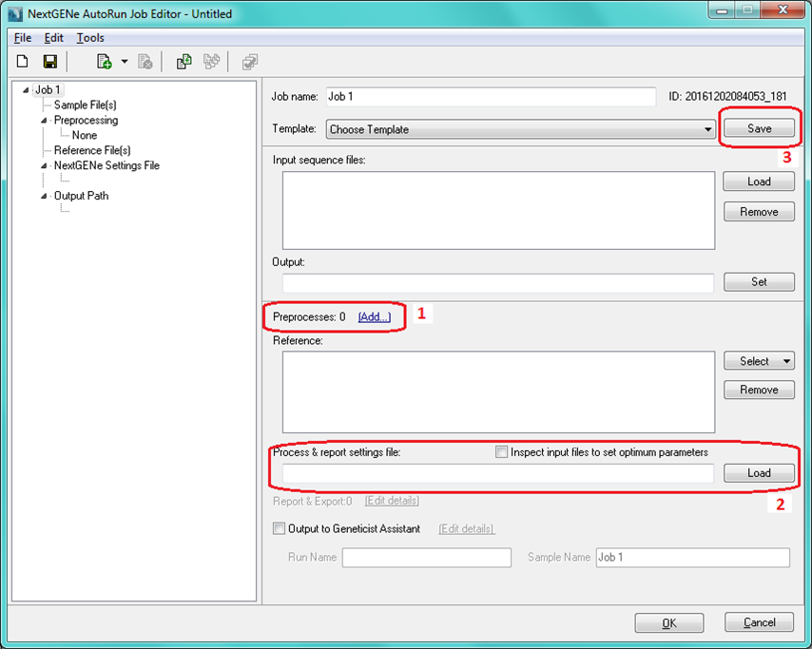Click the Set output button
Image resolution: width=812 pixels, height=649 pixels.
[759, 282]
